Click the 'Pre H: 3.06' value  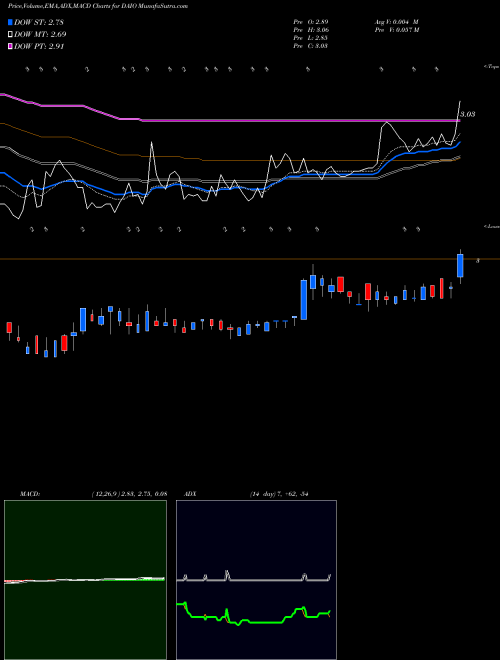pyautogui.click(x=311, y=30)
